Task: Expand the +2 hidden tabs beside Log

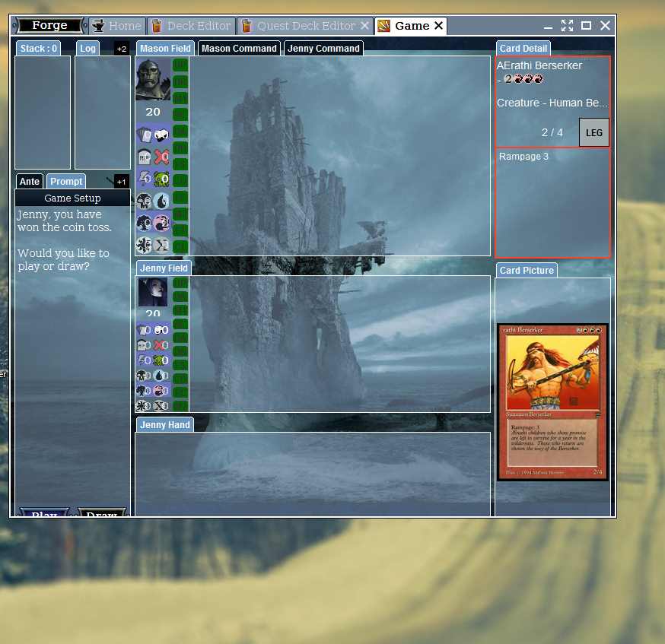Action: tap(122, 49)
